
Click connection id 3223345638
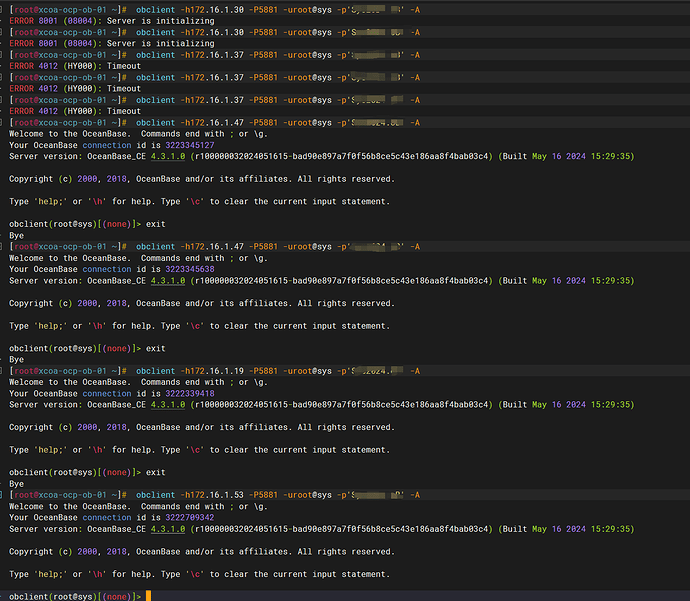pos(190,269)
